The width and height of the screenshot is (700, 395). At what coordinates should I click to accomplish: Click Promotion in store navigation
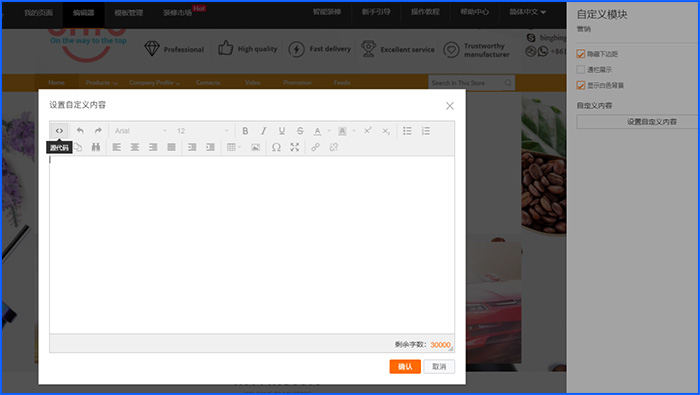coord(297,83)
